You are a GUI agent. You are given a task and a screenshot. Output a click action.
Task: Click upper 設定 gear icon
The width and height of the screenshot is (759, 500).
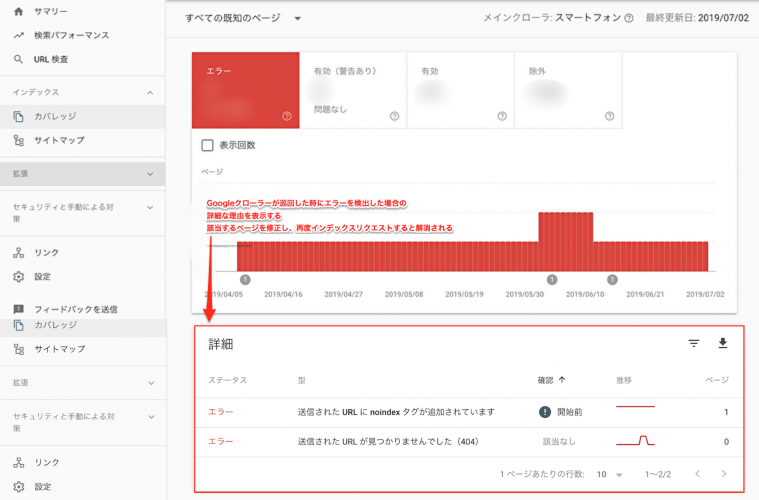18,276
